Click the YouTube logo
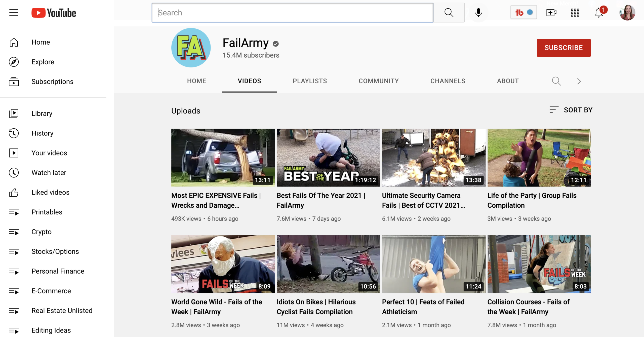This screenshot has width=644, height=337. pyautogui.click(x=54, y=13)
